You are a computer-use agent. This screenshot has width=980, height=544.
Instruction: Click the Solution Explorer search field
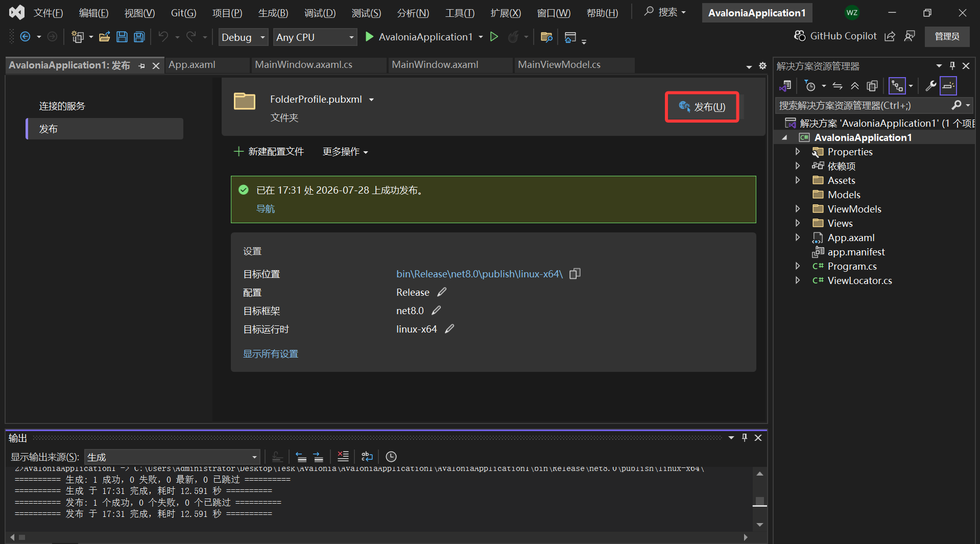(x=863, y=106)
